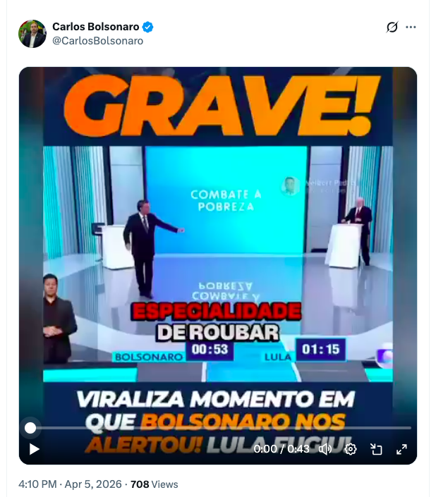Screen dimensions: 448x497
Task: Expand video to fullscreen
Action: click(401, 449)
